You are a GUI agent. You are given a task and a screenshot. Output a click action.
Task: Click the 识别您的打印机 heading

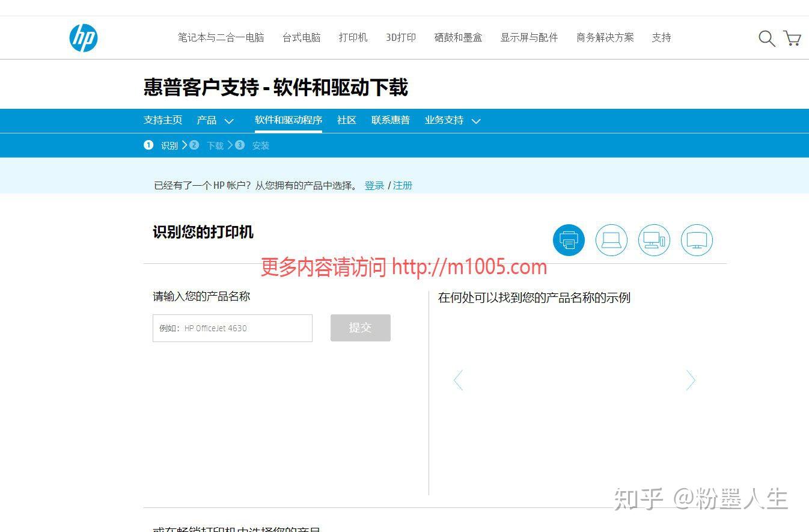click(203, 232)
